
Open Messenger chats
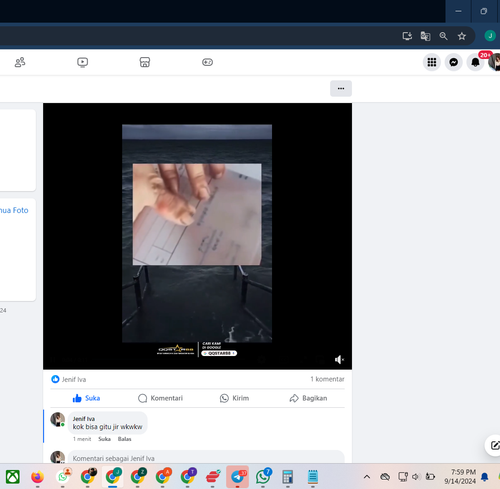454,62
